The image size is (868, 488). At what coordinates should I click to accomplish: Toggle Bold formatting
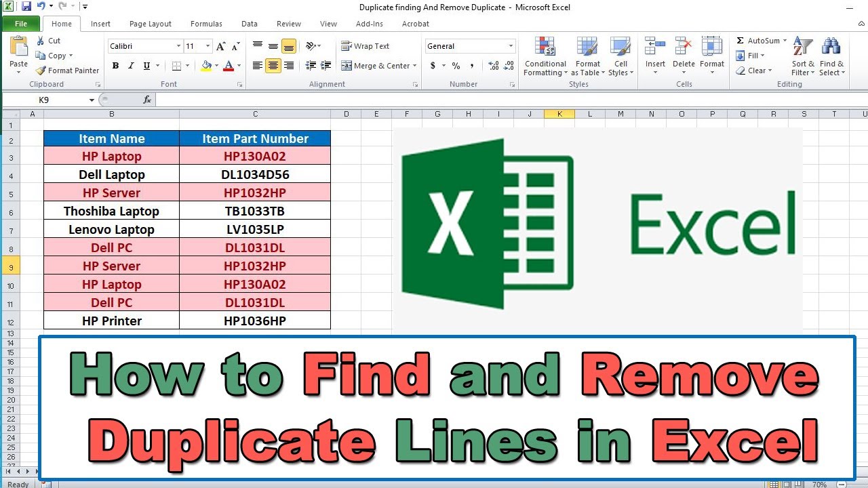(115, 66)
